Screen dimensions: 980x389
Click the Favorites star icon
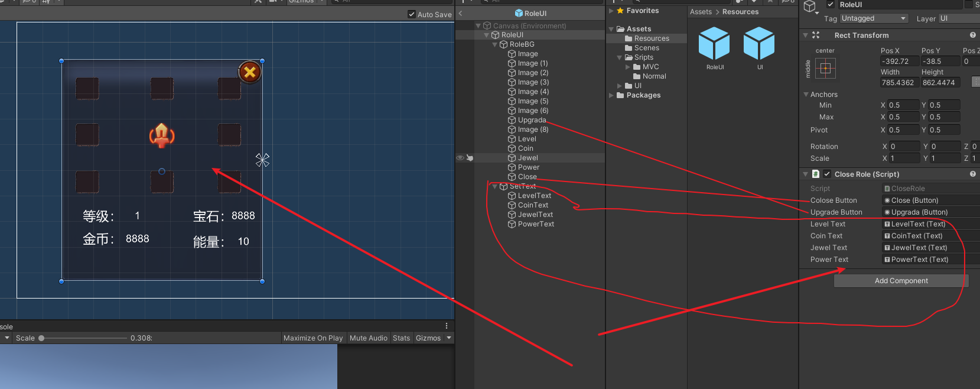(620, 11)
